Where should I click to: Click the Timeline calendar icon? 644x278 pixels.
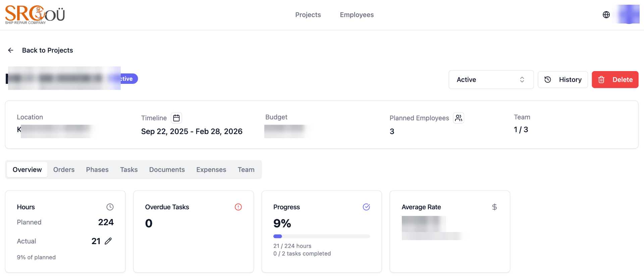tap(176, 118)
